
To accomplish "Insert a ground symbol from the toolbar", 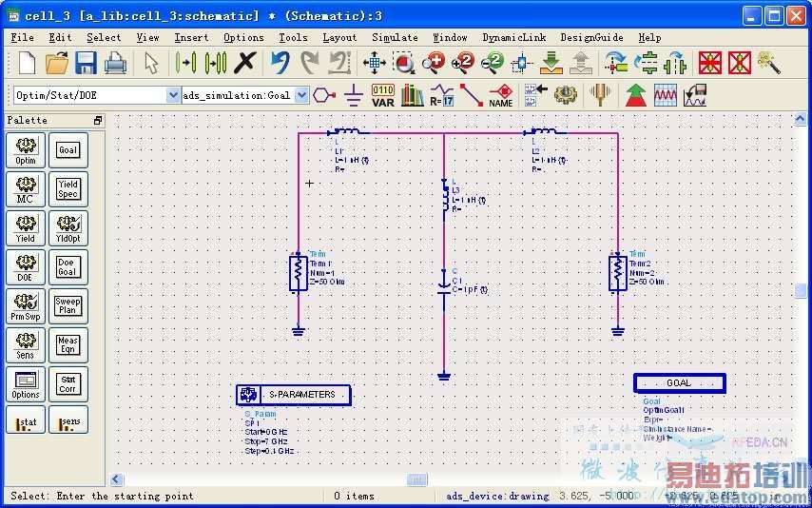I will pos(354,95).
